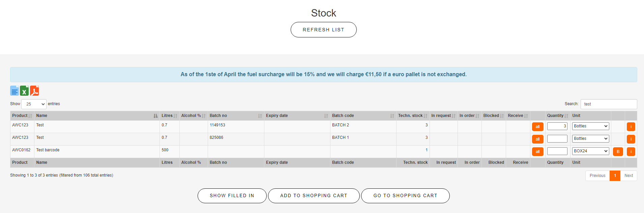This screenshot has height=213, width=644.
Task: Click the orange B button for AWC0162
Action: [618, 152]
